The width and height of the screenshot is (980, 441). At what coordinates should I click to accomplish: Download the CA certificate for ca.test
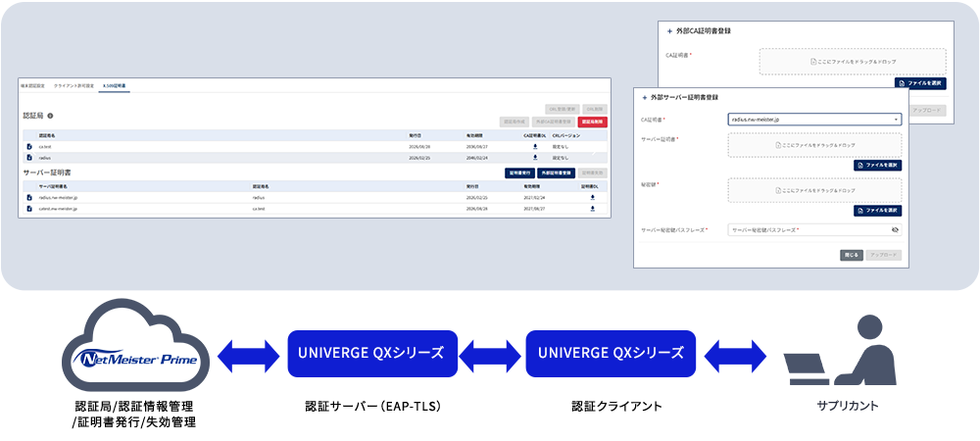tap(535, 146)
